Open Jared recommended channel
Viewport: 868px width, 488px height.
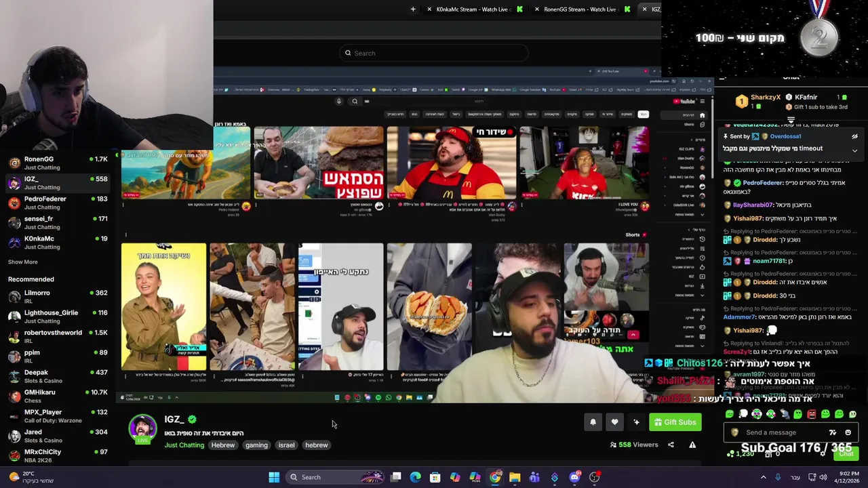tap(58, 436)
